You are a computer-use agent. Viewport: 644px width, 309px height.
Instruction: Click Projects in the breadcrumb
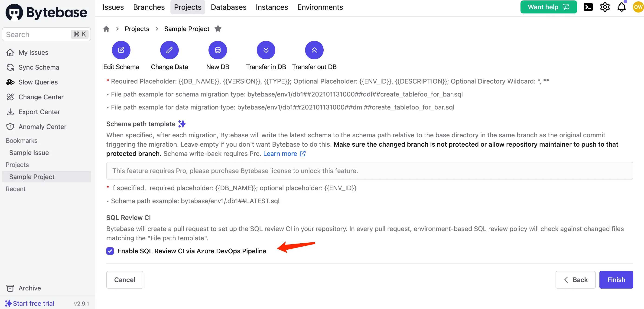point(137,29)
